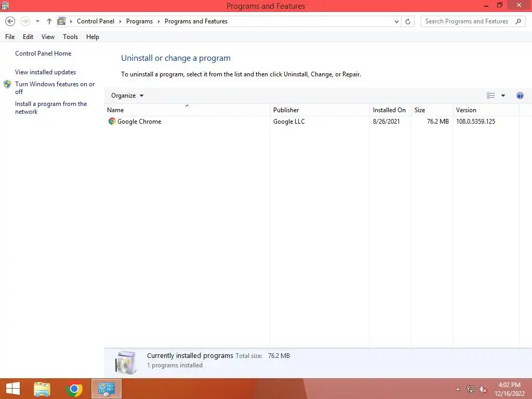Sort list by Size column header
This screenshot has height=399, width=532.
pyautogui.click(x=432, y=110)
